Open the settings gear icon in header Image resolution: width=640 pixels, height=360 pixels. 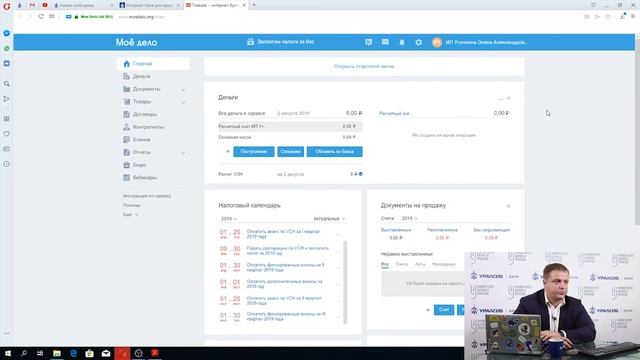click(418, 42)
